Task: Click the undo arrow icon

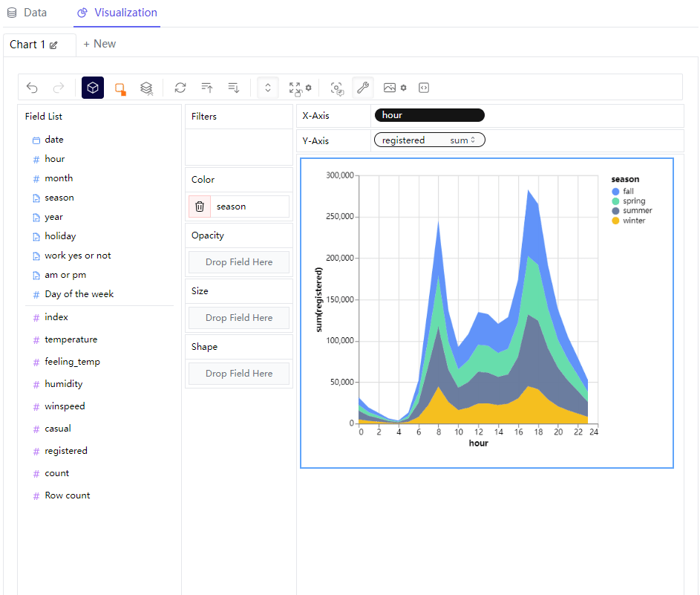Action: (32, 88)
